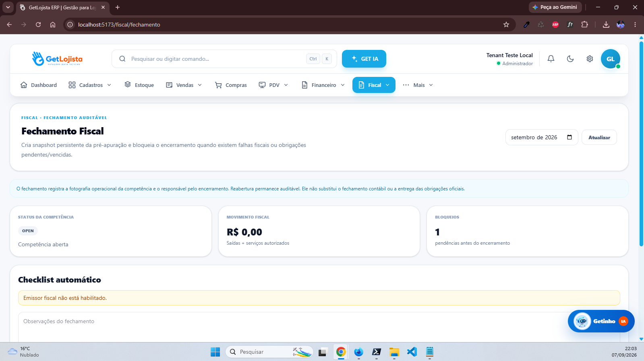Viewport: 644px width, 361px height.
Task: Bookmark this page with star icon
Action: [506, 25]
